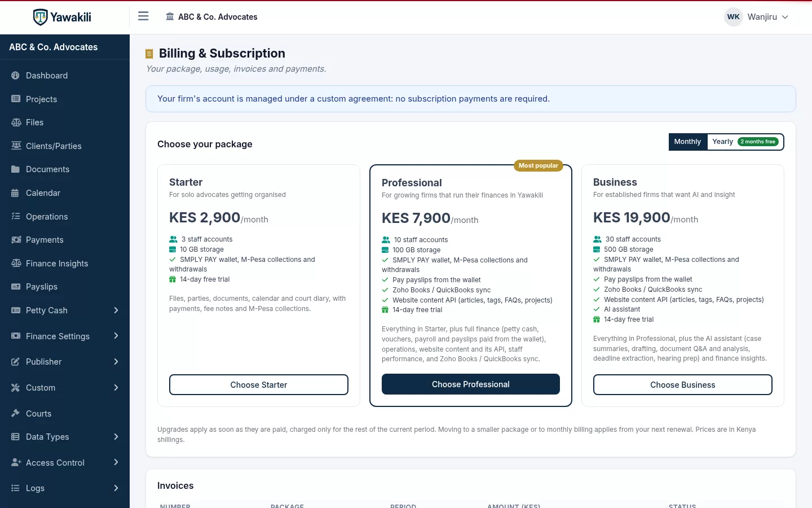Click the Projects icon in sidebar
The image size is (812, 508).
click(x=16, y=99)
